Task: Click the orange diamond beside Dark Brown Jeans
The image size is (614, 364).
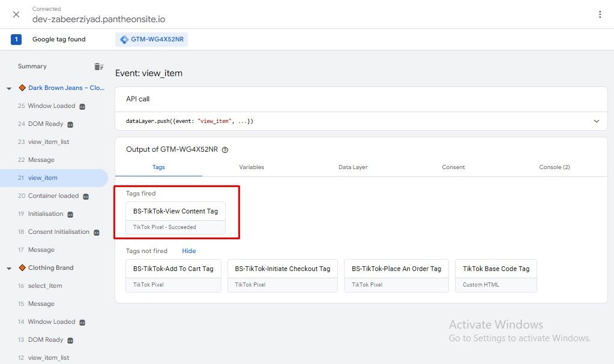Action: point(22,88)
